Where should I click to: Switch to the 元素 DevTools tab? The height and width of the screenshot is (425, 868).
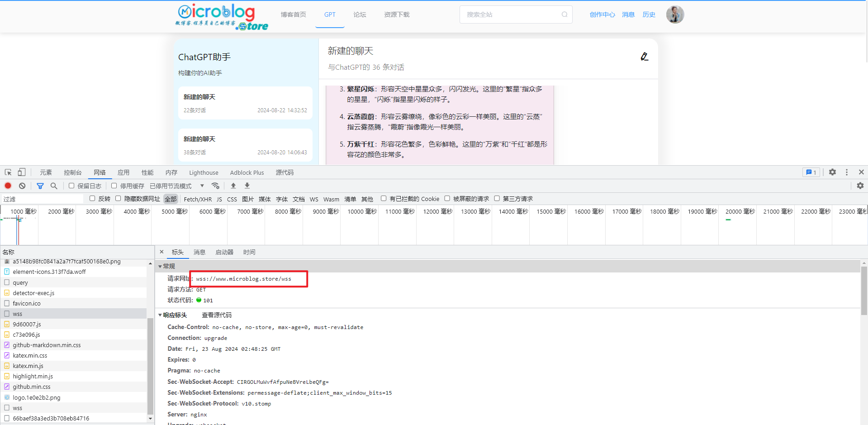click(x=46, y=172)
